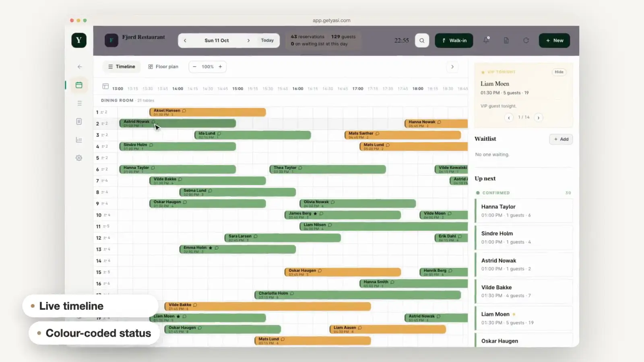Click note icon on Mats Sæther reservation

378,134
